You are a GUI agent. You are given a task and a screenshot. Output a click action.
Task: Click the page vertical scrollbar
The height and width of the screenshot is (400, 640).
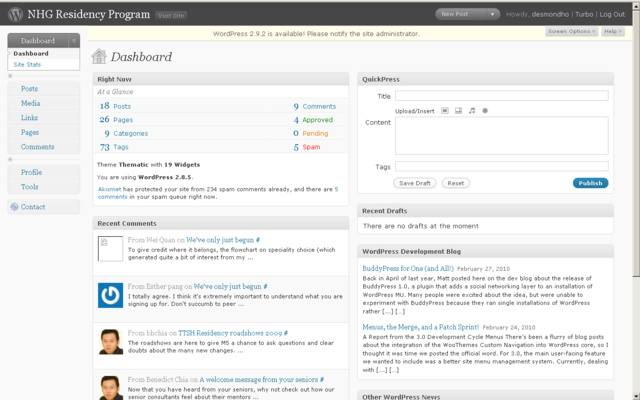(x=636, y=143)
